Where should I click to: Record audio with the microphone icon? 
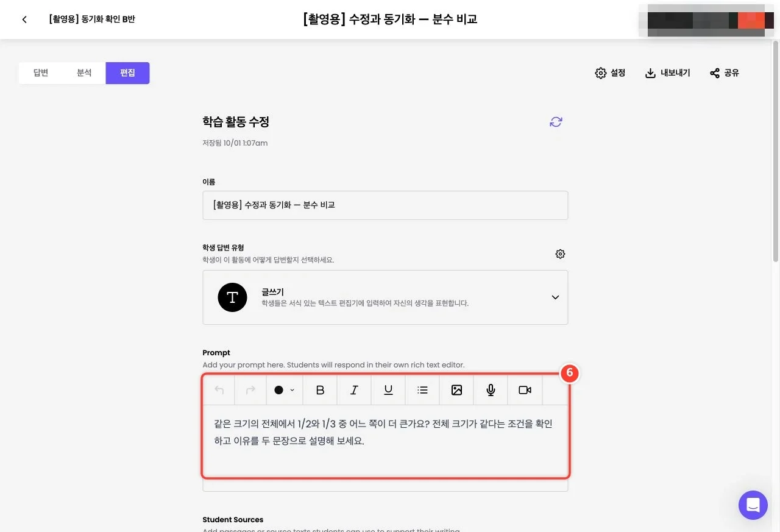tap(491, 390)
